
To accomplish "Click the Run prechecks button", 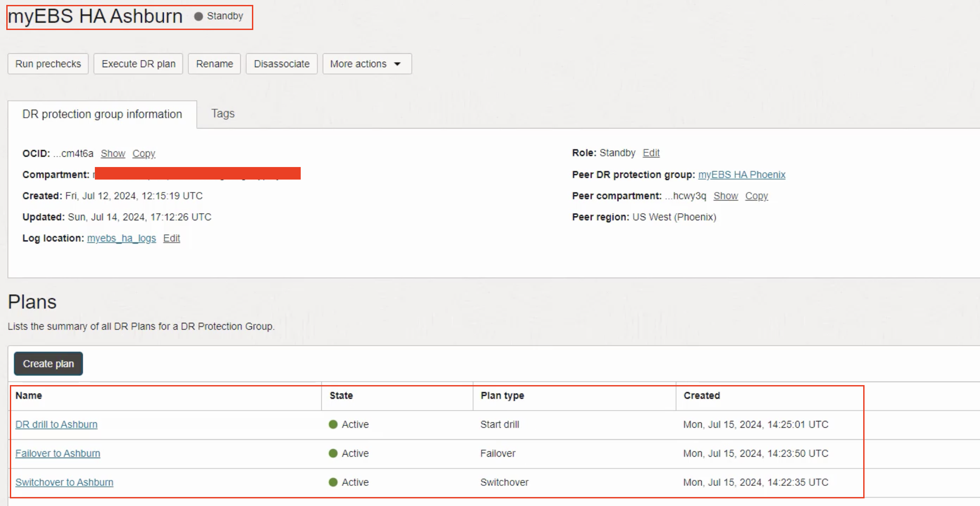I will [48, 64].
